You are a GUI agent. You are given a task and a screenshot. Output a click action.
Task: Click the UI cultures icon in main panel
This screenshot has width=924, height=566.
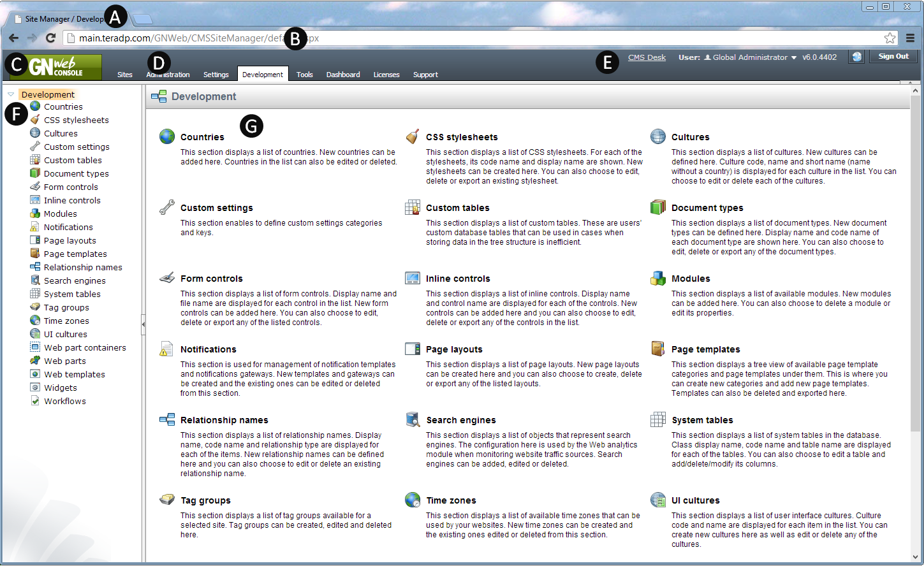658,500
